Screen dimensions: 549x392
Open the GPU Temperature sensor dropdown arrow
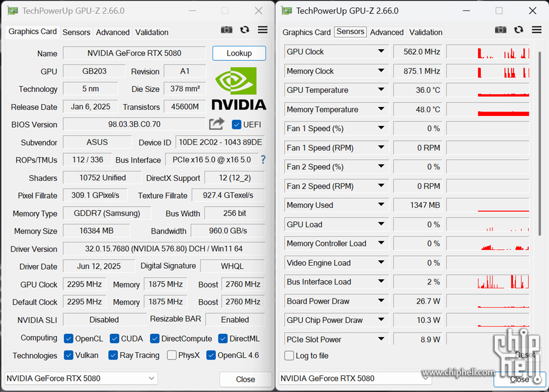[381, 90]
